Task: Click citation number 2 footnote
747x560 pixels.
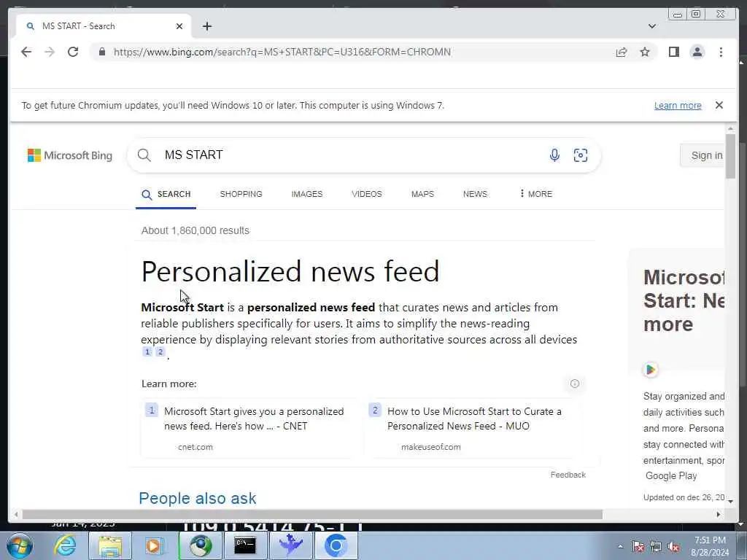Action: tap(160, 352)
